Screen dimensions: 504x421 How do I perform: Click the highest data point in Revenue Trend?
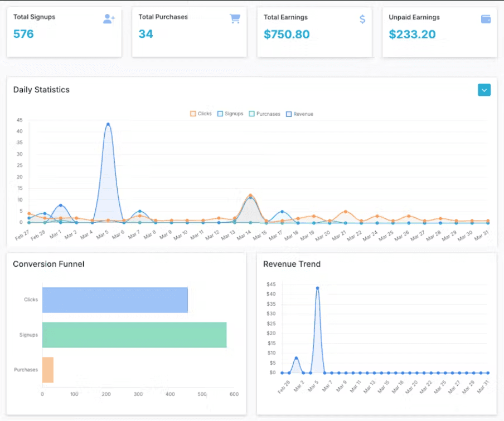click(x=317, y=288)
